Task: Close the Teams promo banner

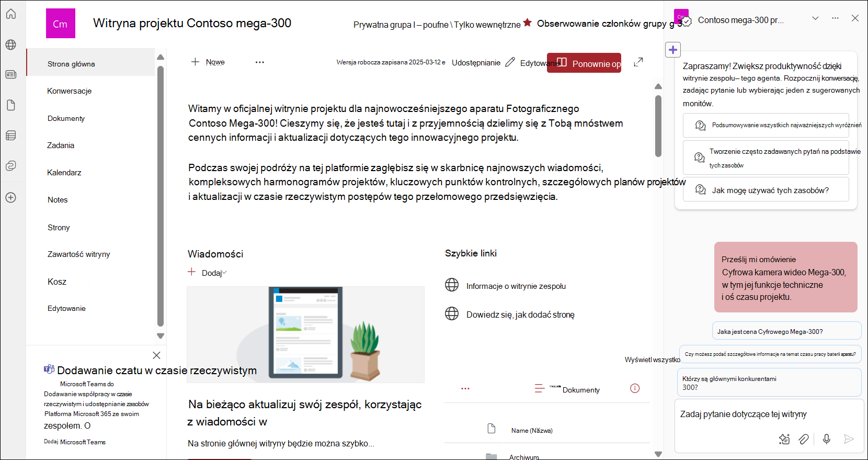Action: coord(156,355)
